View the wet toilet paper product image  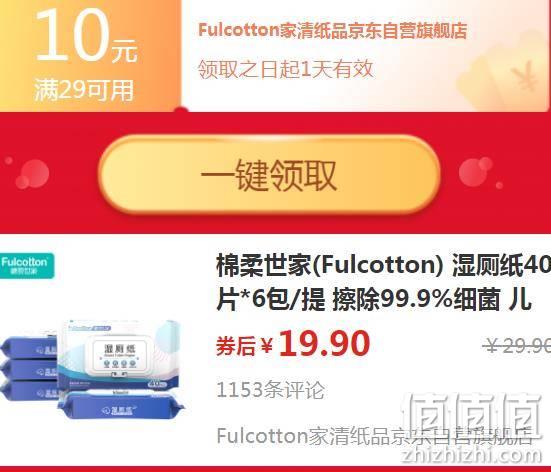tap(92, 369)
